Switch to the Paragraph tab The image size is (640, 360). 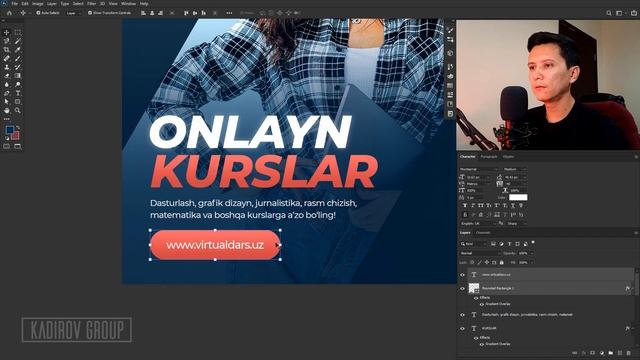pos(489,157)
